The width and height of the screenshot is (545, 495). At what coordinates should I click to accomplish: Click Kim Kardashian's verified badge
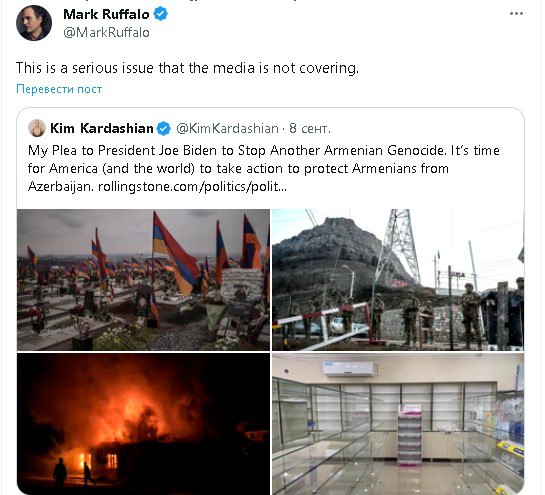click(x=163, y=129)
